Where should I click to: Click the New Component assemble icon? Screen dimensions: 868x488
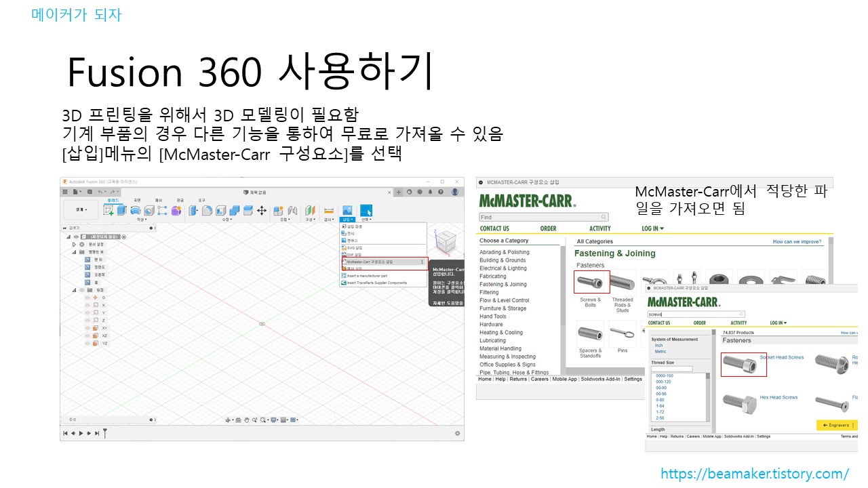point(279,210)
